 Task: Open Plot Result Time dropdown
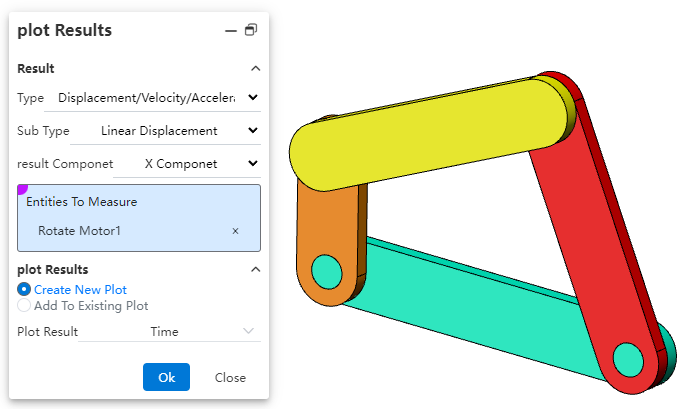169,331
